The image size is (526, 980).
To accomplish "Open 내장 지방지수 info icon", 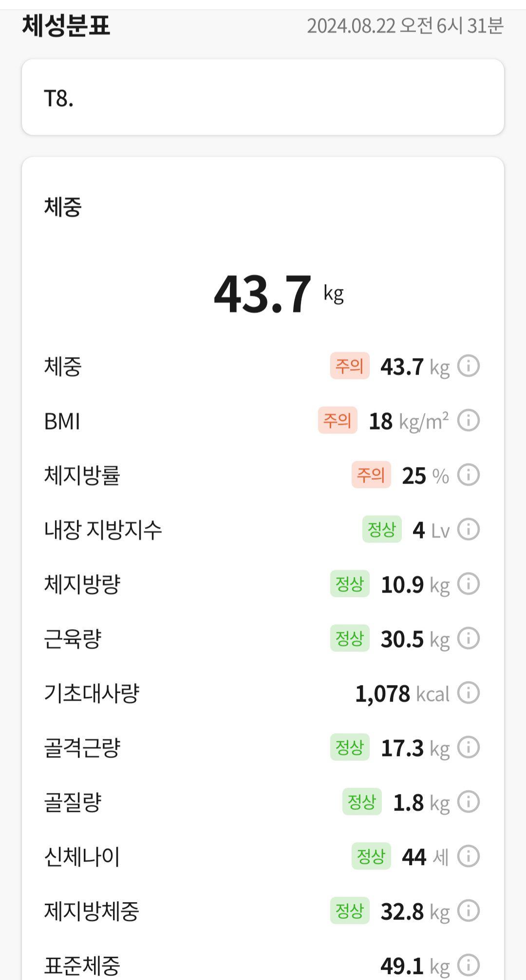I will 469,529.
